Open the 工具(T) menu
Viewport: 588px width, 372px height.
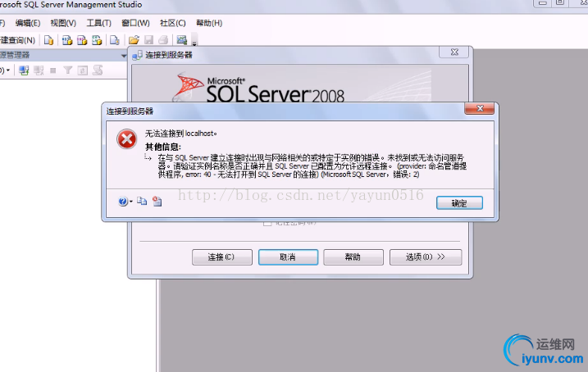99,23
